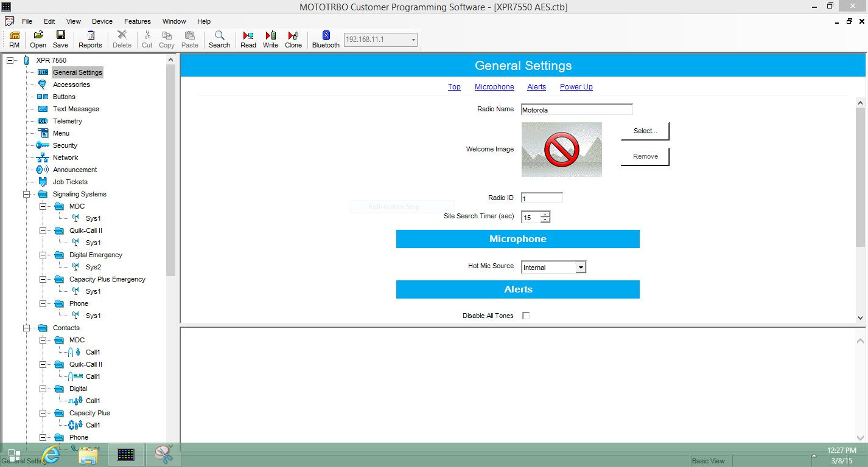
Task: Select the Telemetry tree node
Action: [x=67, y=121]
